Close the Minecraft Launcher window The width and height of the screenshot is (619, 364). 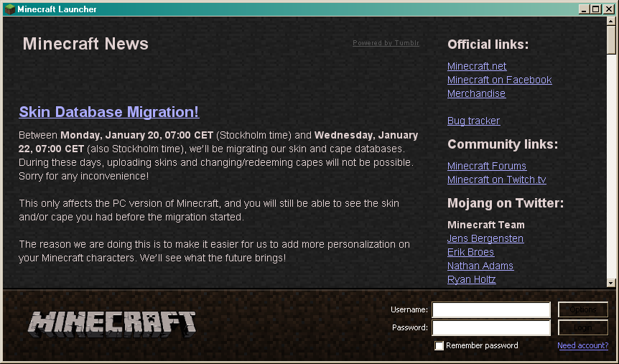609,9
